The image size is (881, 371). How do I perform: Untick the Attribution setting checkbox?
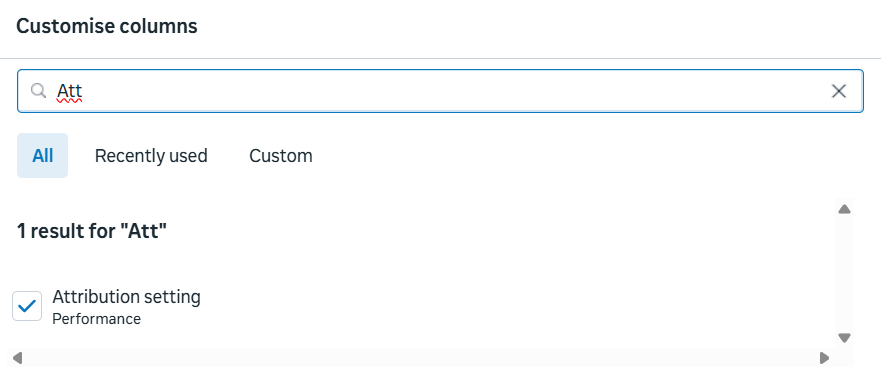click(27, 306)
